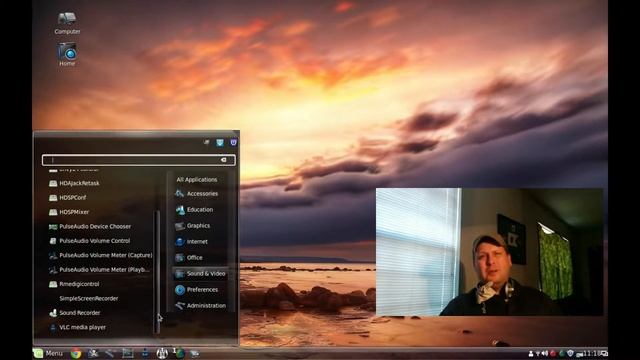Click the white-figure panel launcher right of Chrome

pos(93,353)
